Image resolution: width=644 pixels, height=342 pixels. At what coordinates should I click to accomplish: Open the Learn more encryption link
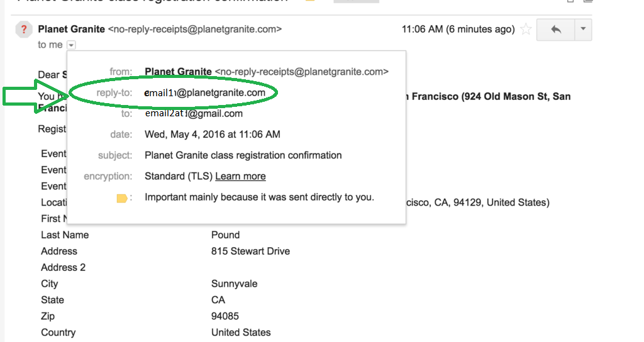(x=240, y=176)
